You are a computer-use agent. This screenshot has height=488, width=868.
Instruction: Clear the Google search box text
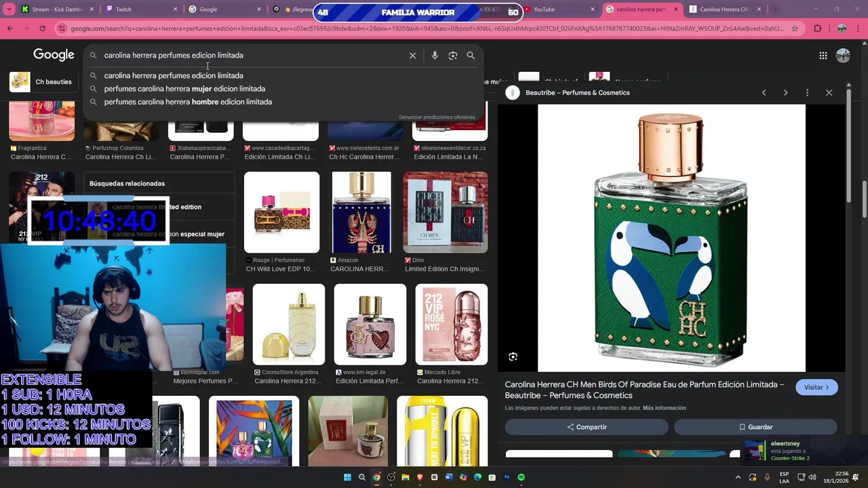click(x=412, y=56)
